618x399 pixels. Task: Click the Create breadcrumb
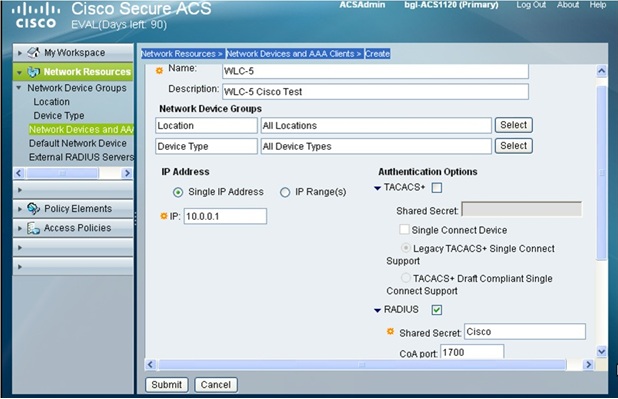(x=377, y=54)
